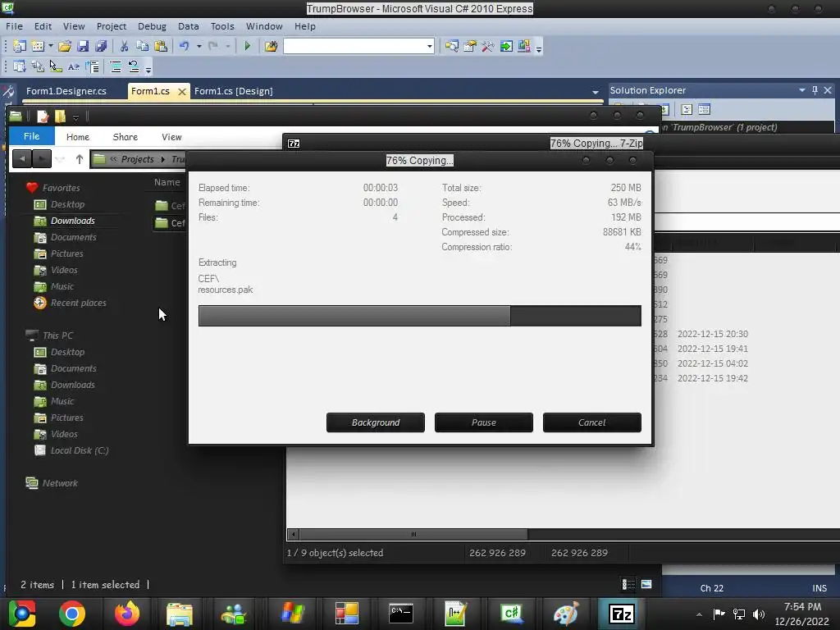The image size is (840, 630).
Task: Open Toolbox icon with crossed tools
Action: pyautogui.click(x=487, y=46)
